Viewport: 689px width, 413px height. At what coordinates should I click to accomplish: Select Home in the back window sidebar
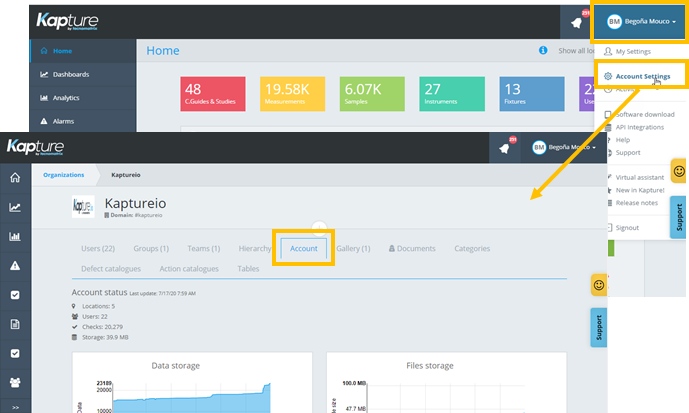[83, 51]
